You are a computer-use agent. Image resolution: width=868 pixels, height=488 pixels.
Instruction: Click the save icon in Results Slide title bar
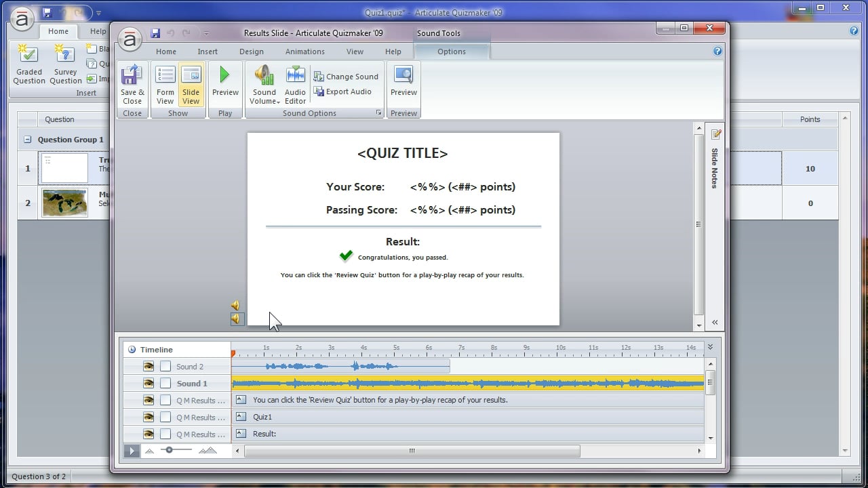click(x=155, y=33)
